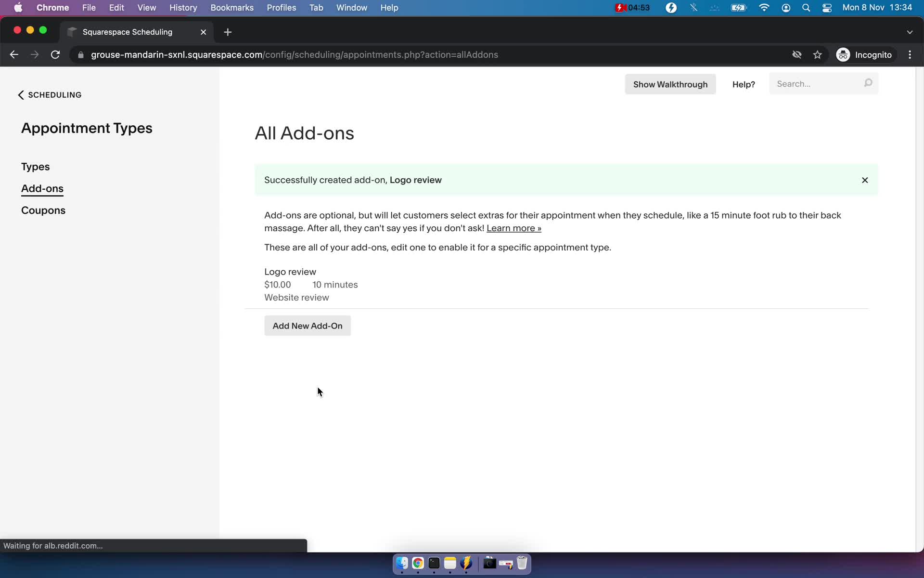Open the Tab menu
924x578 pixels.
(x=316, y=8)
